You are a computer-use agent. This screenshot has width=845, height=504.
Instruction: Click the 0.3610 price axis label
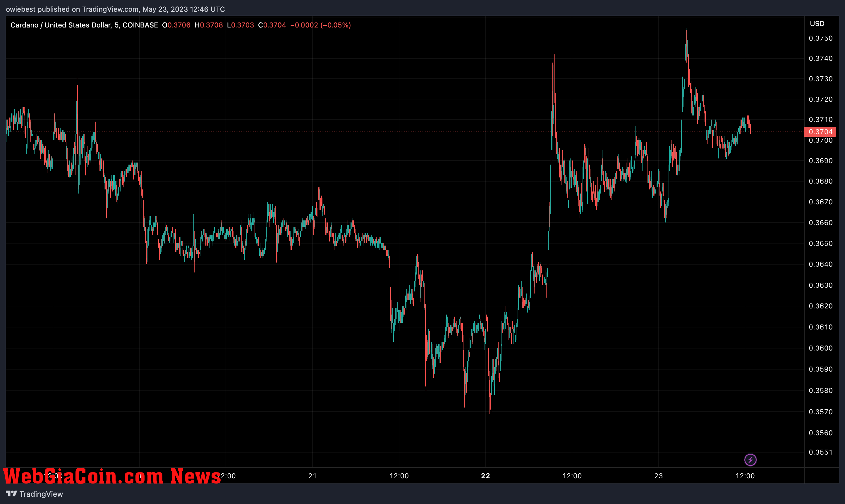(x=820, y=327)
